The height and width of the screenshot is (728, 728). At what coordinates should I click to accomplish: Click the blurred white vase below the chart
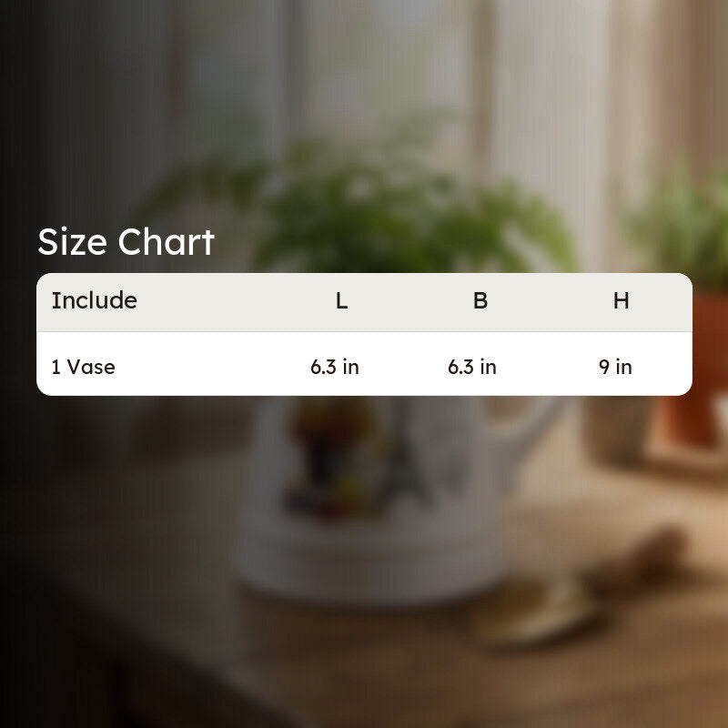click(x=371, y=501)
